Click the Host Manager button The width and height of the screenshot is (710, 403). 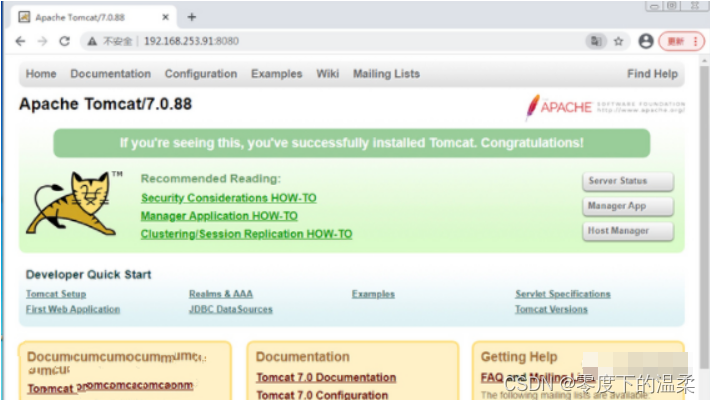pyautogui.click(x=628, y=231)
